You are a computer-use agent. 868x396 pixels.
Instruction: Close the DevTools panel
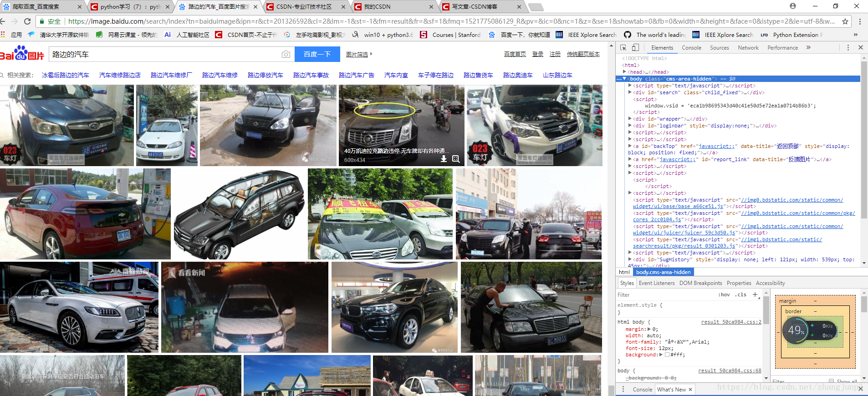(861, 47)
